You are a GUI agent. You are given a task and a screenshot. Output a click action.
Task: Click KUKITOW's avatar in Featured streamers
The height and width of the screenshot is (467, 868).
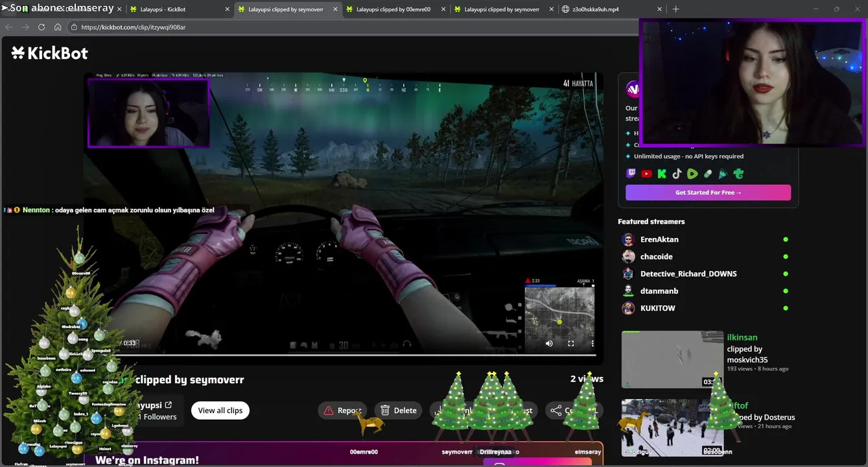point(628,308)
